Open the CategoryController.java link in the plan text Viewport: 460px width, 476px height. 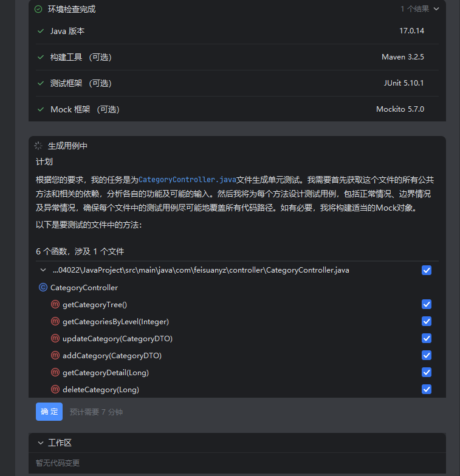tap(187, 180)
